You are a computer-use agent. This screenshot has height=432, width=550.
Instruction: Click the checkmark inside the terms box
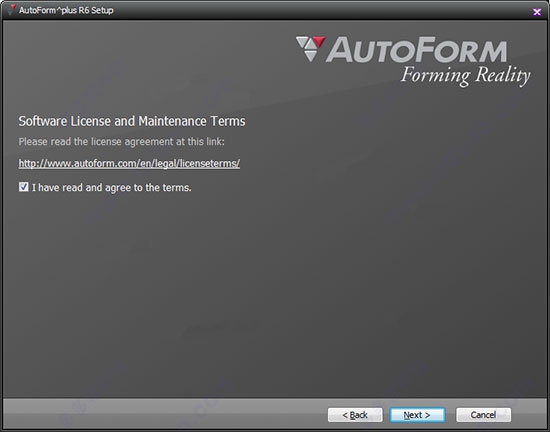(x=24, y=187)
